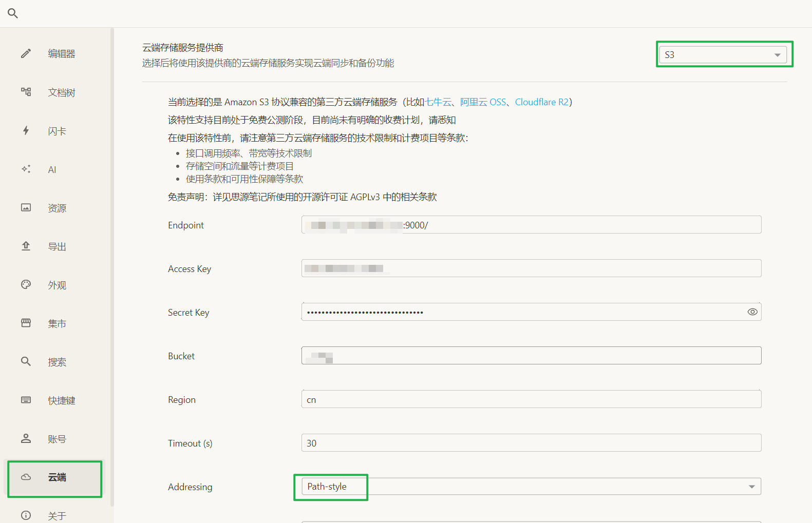Open the 阿里云 OSS link

[x=483, y=102]
